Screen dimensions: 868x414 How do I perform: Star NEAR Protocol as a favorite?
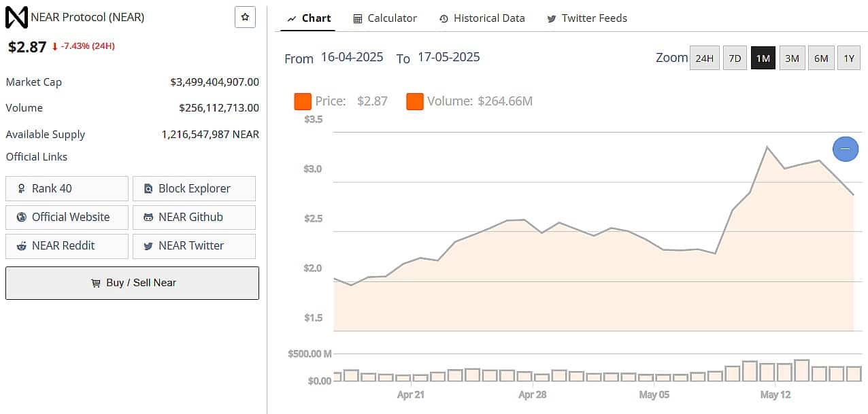[245, 17]
